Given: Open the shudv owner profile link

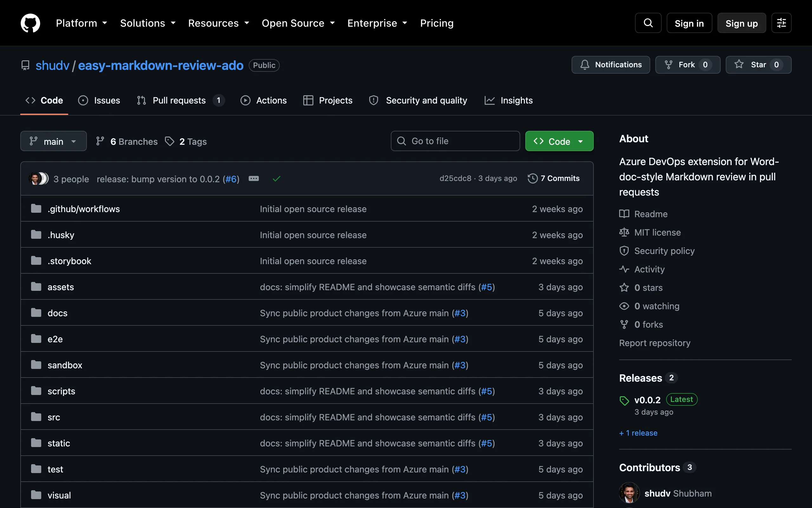Looking at the screenshot, I should click(x=52, y=65).
